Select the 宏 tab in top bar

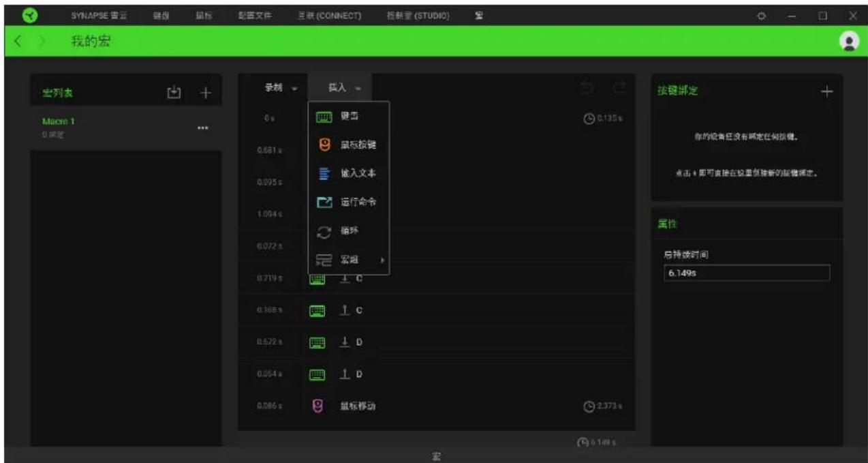[478, 15]
